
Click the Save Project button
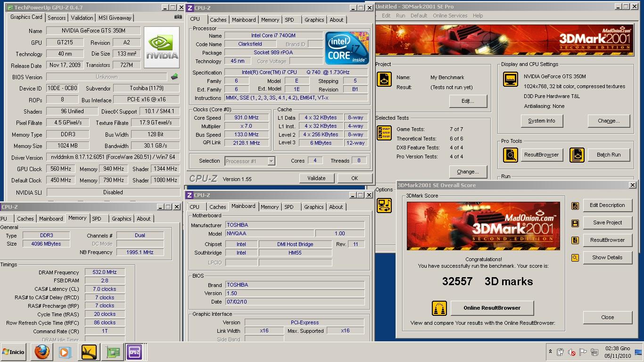(x=607, y=223)
